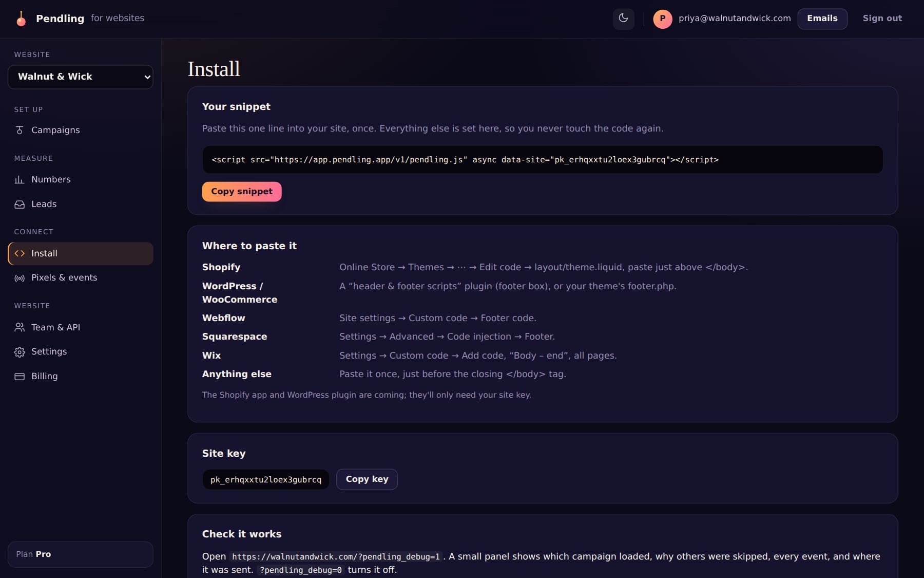Viewport: 924px width, 578px height.
Task: Click the Install code brackets icon
Action: point(20,253)
